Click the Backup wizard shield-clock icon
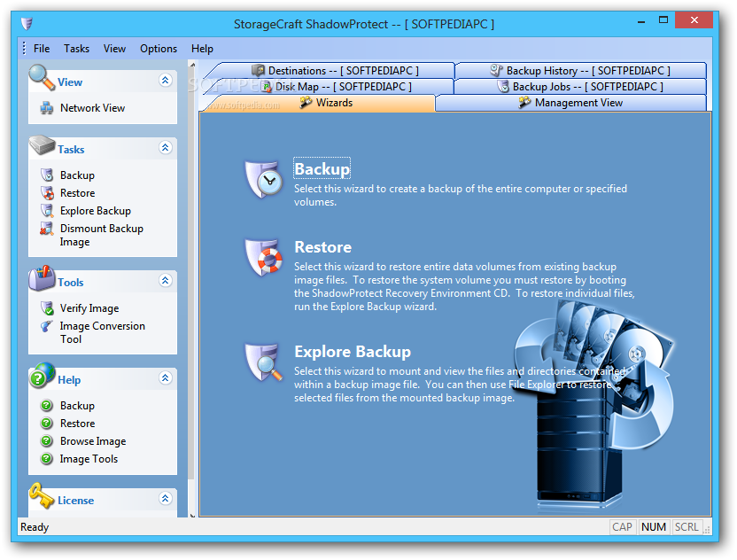The height and width of the screenshot is (560, 737). pyautogui.click(x=264, y=179)
